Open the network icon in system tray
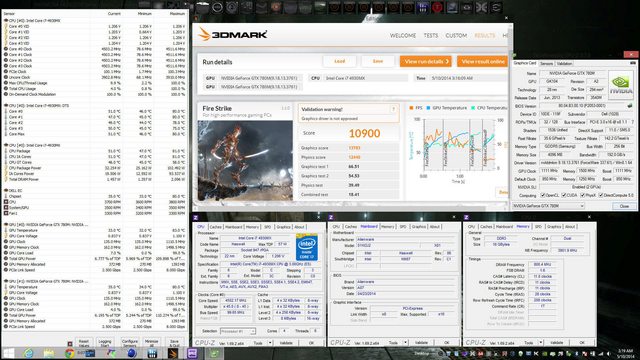This screenshot has width=640, height=360. tap(600, 353)
